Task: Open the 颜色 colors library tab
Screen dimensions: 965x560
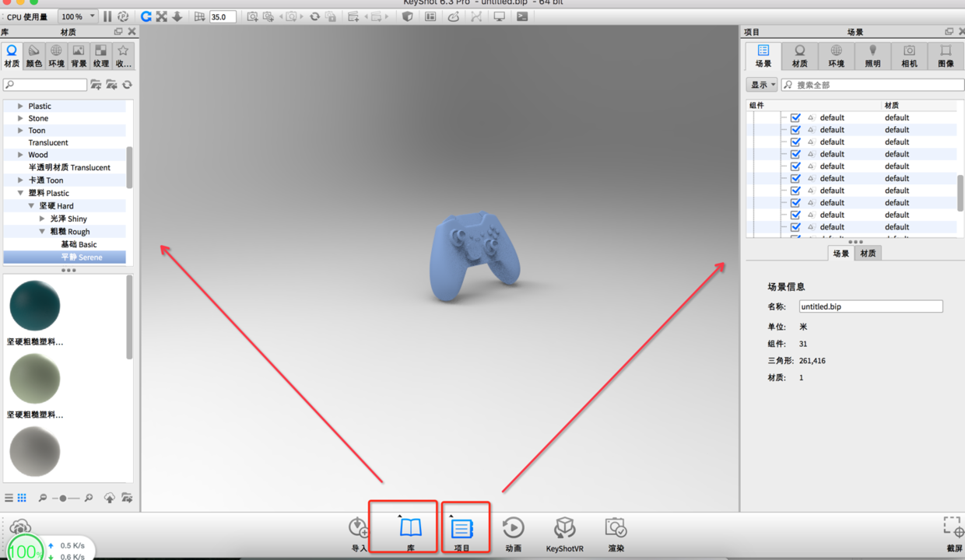Action: tap(34, 56)
